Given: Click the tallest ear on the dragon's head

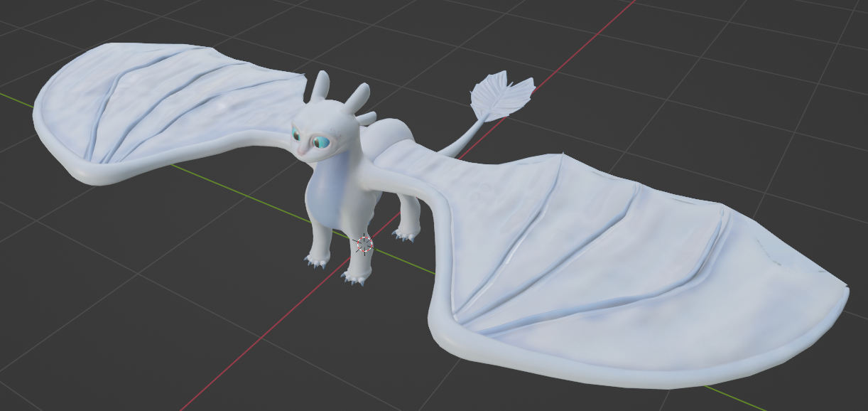Looking at the screenshot, I should pyautogui.click(x=320, y=85).
